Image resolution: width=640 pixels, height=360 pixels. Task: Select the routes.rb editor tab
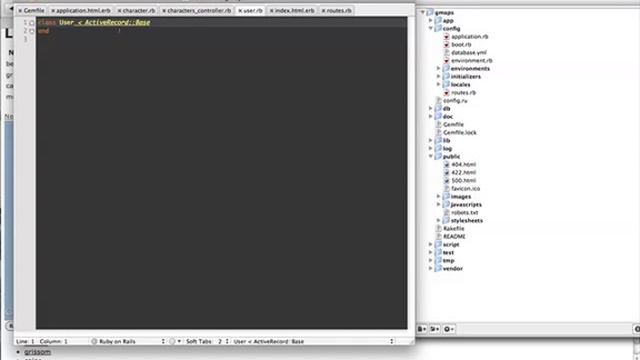[337, 11]
